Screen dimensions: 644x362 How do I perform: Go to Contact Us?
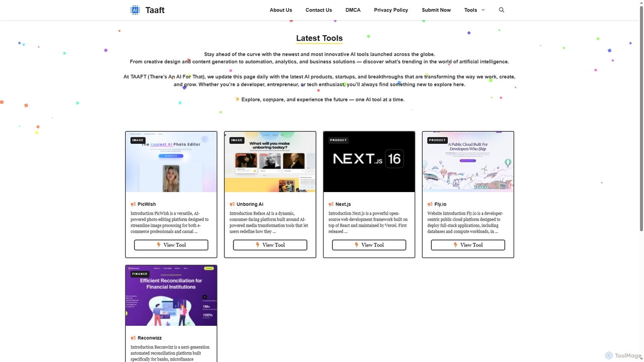click(318, 10)
